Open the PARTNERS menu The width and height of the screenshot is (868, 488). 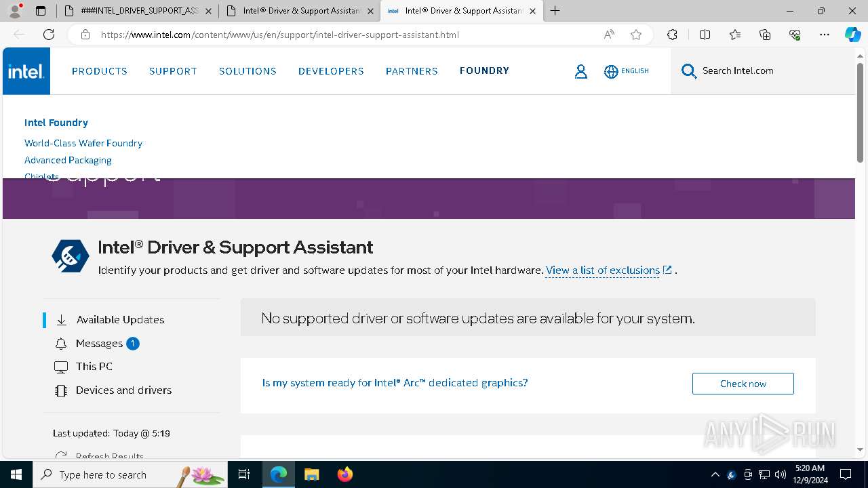tap(412, 71)
